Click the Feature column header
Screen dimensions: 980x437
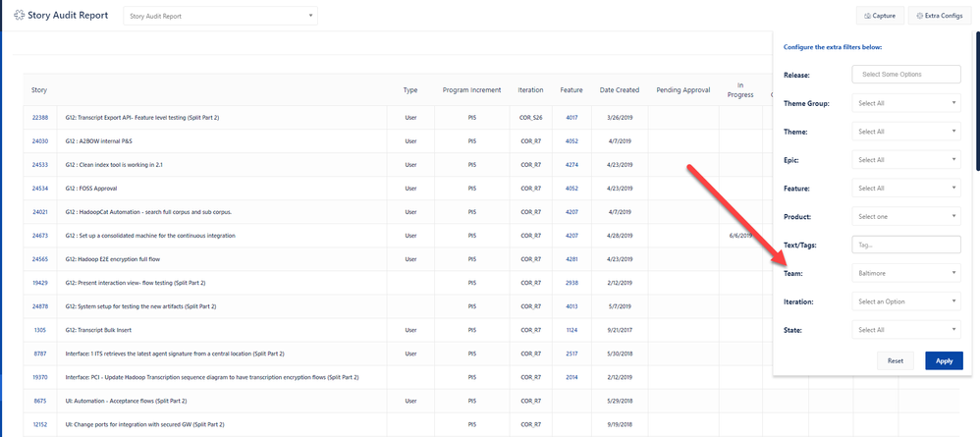572,90
